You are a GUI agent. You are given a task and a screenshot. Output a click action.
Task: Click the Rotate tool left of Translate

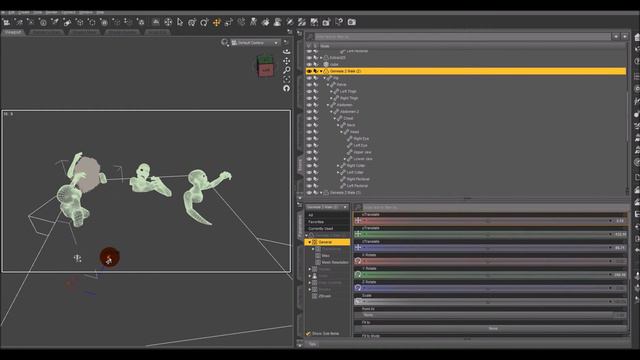204,22
